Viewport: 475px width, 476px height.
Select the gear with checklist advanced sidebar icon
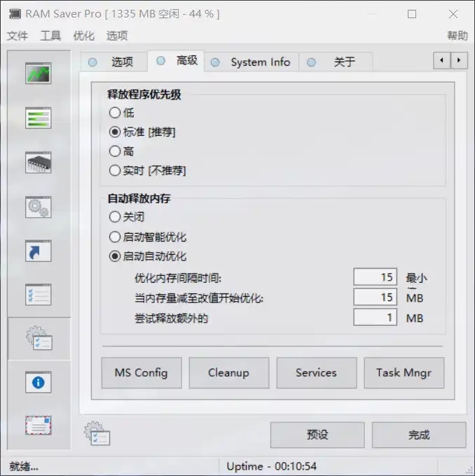[x=39, y=338]
